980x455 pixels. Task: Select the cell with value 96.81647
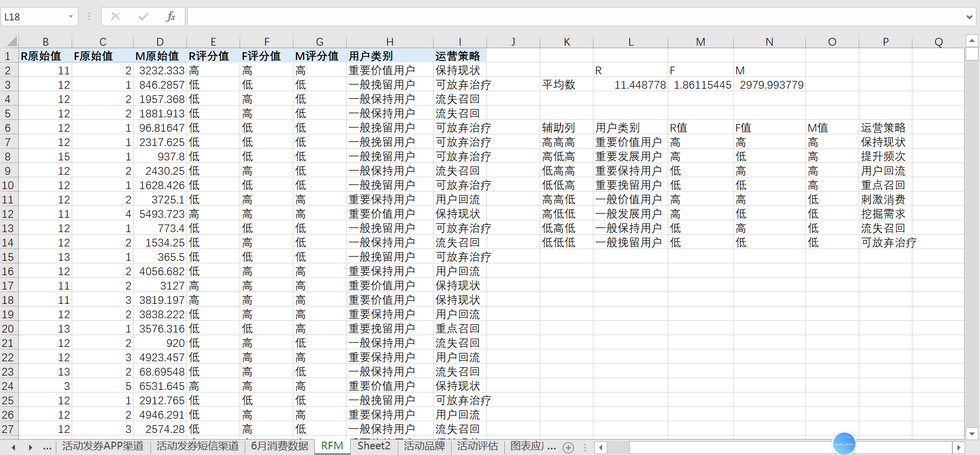[x=160, y=128]
